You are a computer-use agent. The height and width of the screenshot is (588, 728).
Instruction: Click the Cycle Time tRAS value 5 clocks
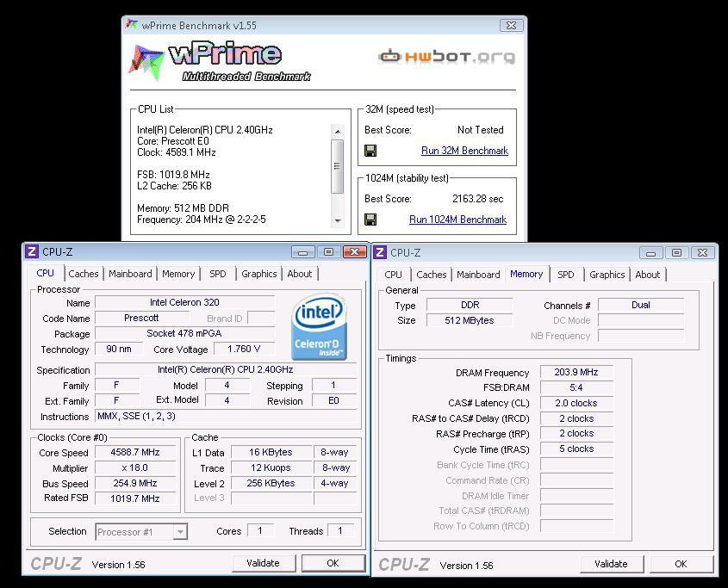click(x=576, y=449)
